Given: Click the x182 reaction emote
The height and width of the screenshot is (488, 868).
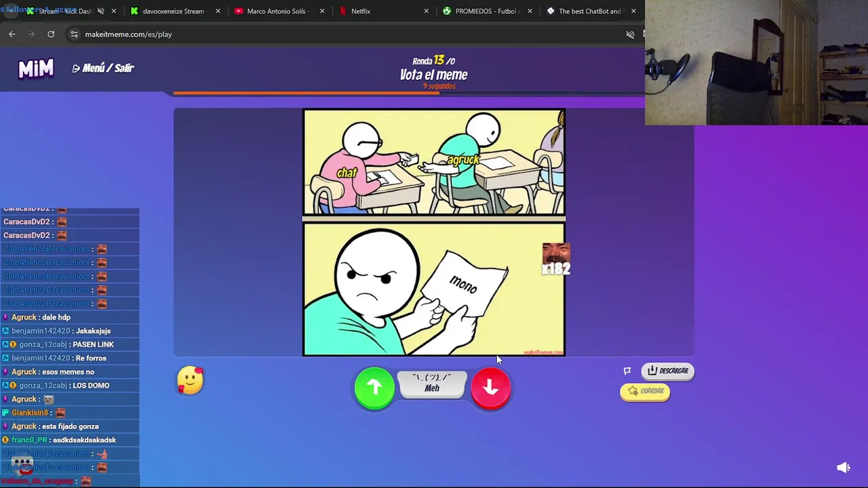Looking at the screenshot, I should coord(556,260).
